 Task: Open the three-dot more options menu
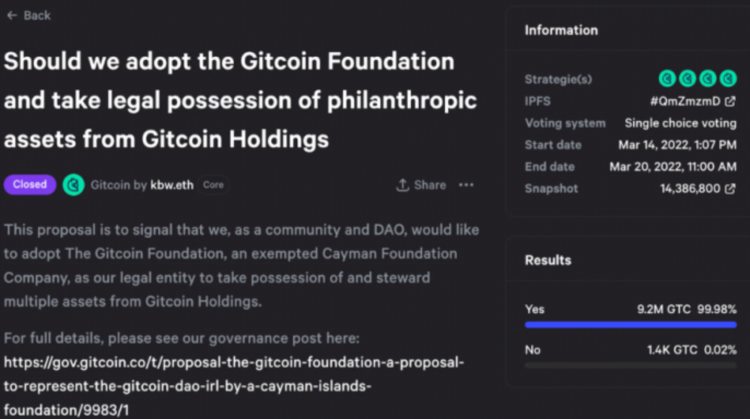click(466, 185)
